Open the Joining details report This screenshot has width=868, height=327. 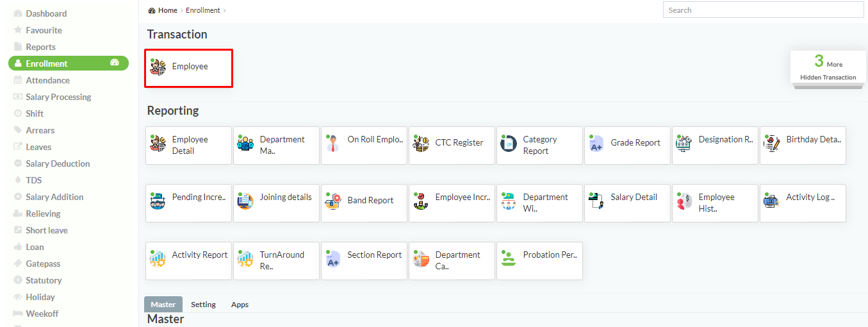coord(276,203)
